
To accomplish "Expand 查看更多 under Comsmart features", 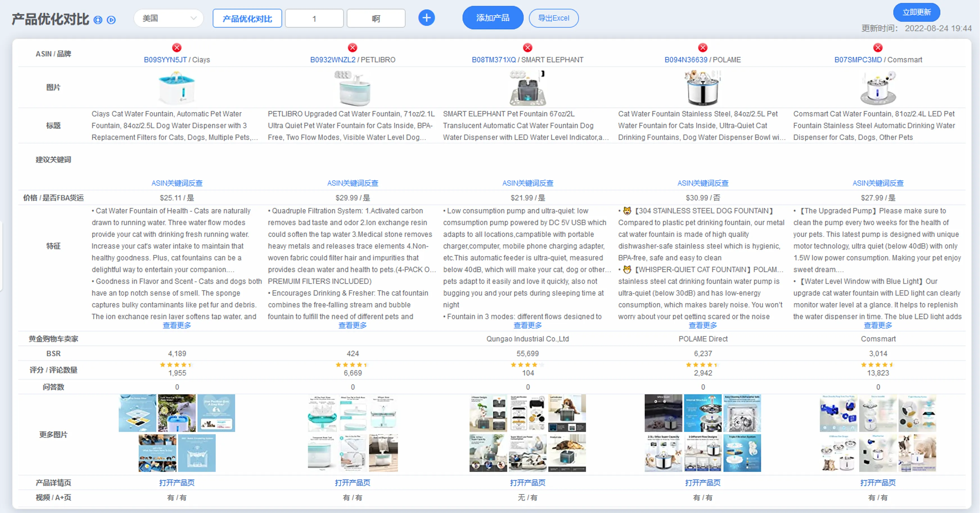I will coord(878,325).
